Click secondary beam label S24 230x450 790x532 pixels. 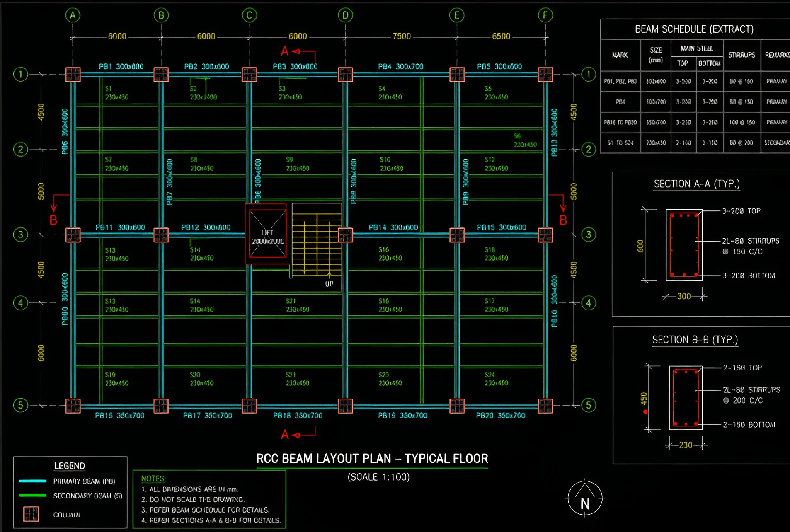tap(496, 379)
